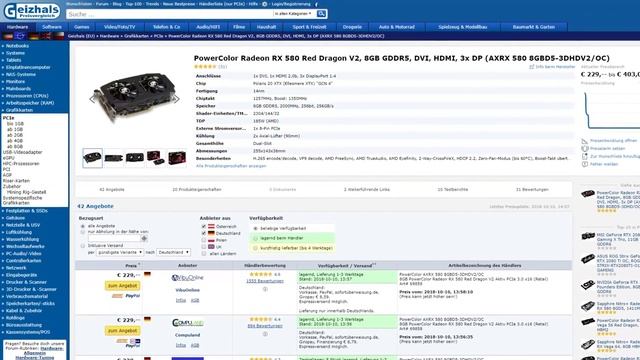
Task: Click 'zum Angebot' button for Compuland
Action: pyautogui.click(x=122, y=331)
